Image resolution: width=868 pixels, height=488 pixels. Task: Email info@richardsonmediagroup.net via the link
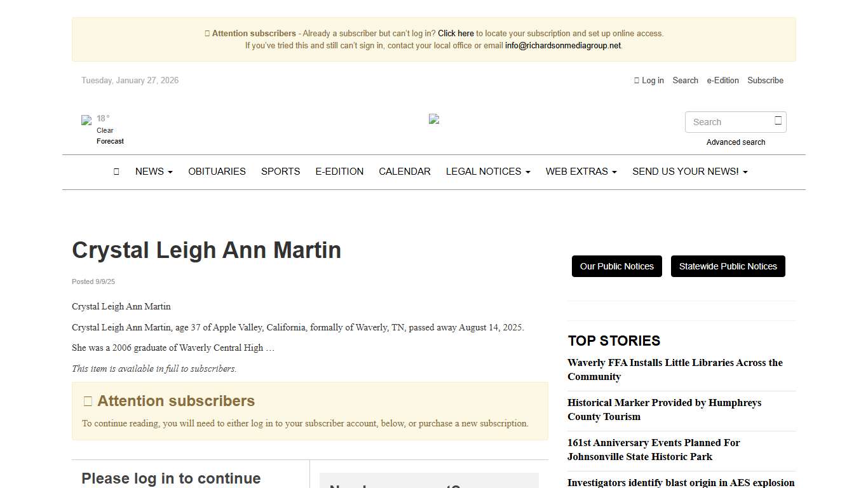562,45
